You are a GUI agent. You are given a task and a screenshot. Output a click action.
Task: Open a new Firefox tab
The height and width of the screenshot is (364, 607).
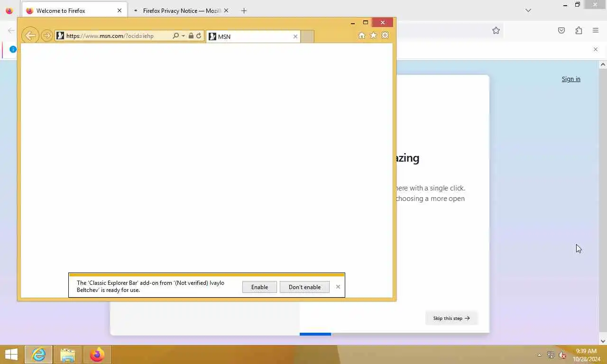[x=244, y=10]
